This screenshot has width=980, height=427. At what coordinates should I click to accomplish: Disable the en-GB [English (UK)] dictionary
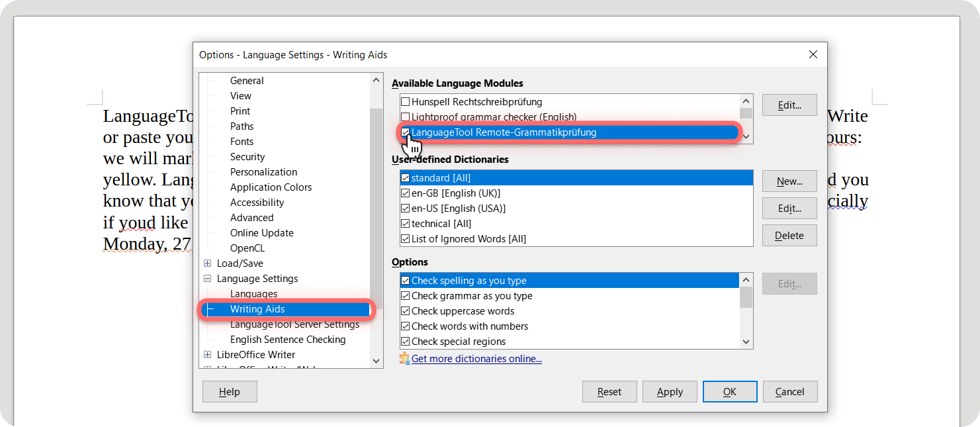tap(405, 193)
